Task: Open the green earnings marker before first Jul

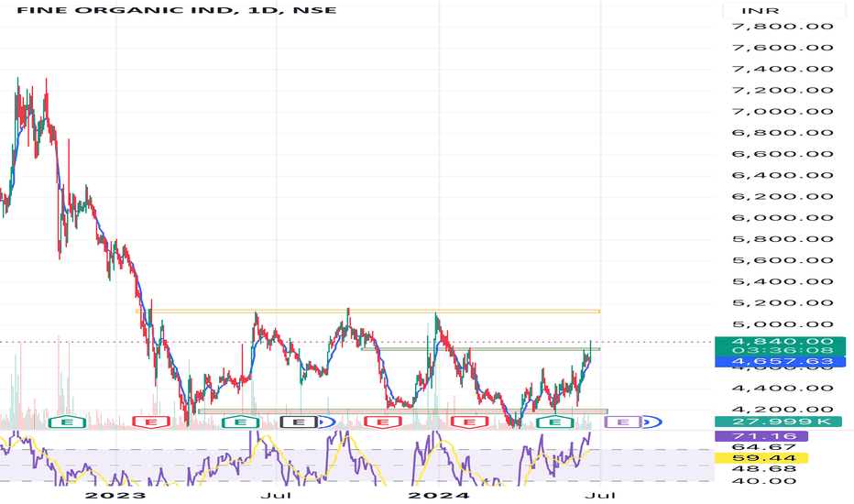Action: [241, 422]
